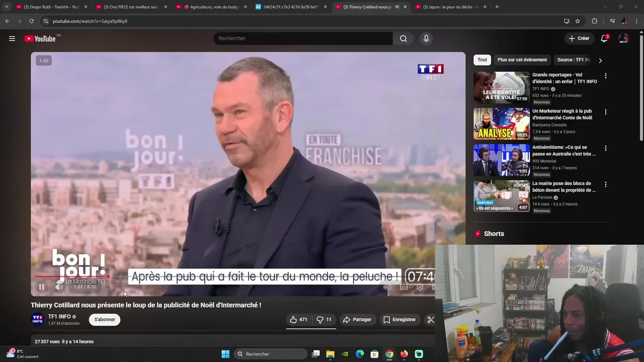The height and width of the screenshot is (362, 644).
Task: Click the search magnifier button
Action: (x=404, y=39)
